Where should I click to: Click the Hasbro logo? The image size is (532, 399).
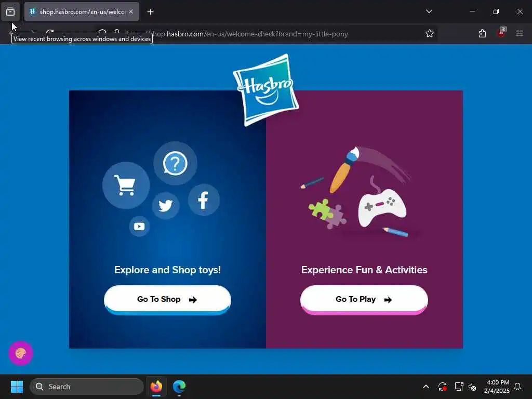click(x=265, y=90)
